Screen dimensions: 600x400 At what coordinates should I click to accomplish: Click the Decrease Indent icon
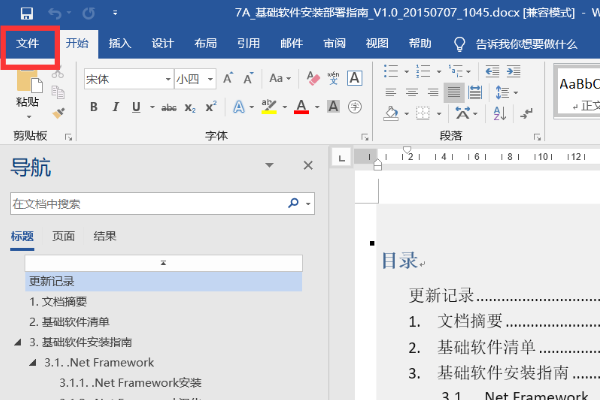pos(492,71)
